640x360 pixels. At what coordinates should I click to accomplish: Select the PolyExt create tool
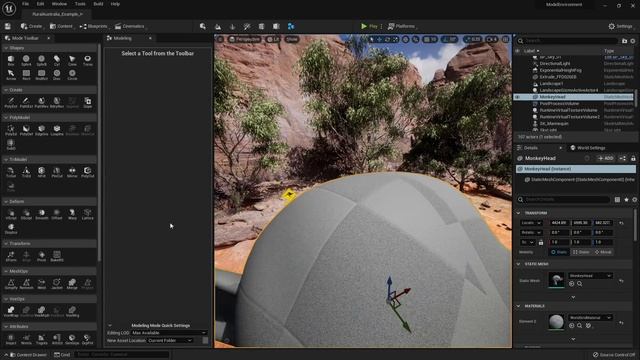[11, 102]
